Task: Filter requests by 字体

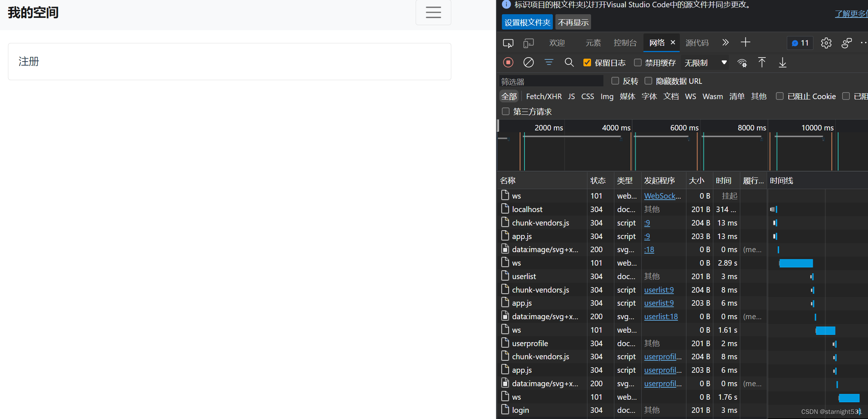Action: click(649, 97)
